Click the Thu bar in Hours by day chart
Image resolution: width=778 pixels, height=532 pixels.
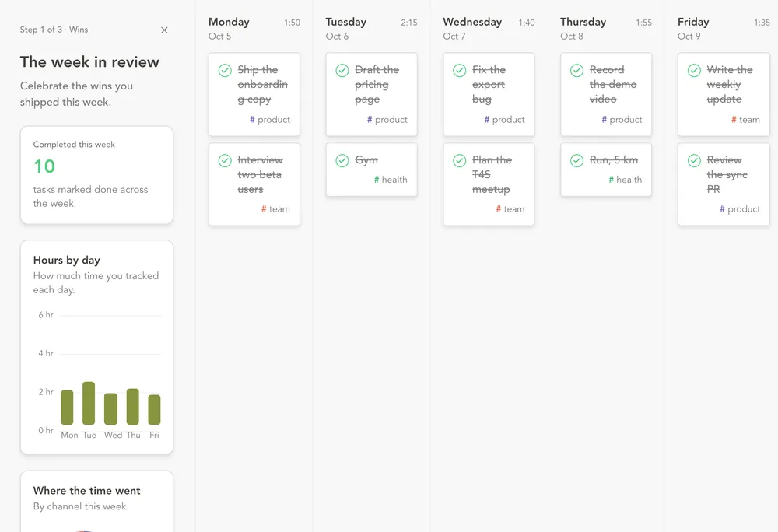(x=132, y=407)
